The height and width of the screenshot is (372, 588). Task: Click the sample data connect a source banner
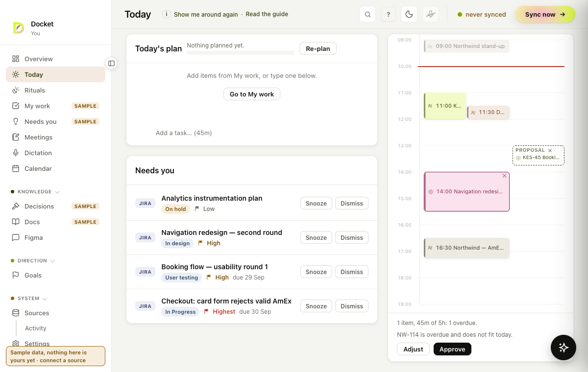coord(55,356)
